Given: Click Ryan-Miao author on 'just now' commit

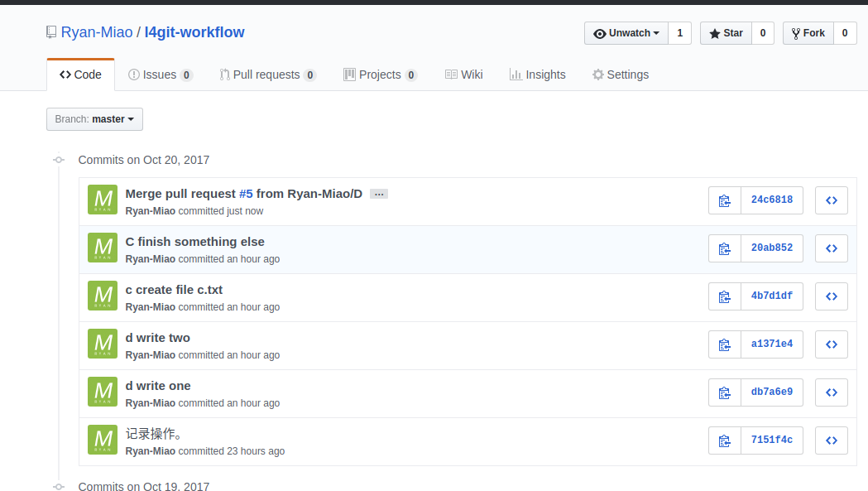Looking at the screenshot, I should 150,211.
